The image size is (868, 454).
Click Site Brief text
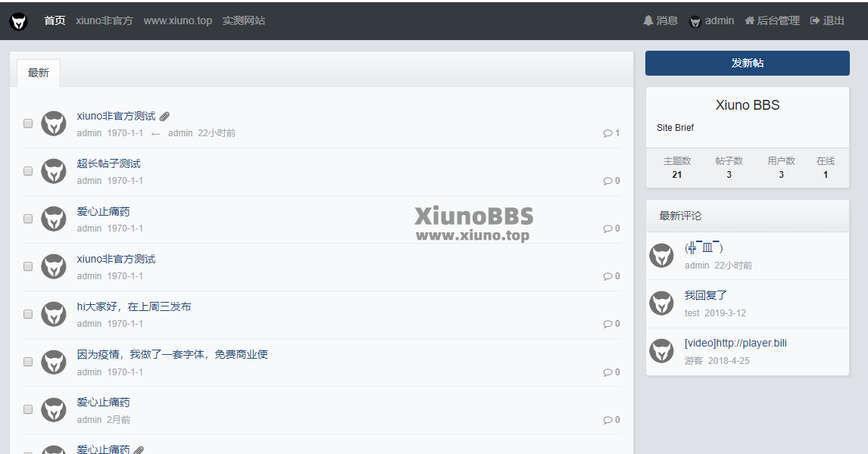(x=675, y=128)
